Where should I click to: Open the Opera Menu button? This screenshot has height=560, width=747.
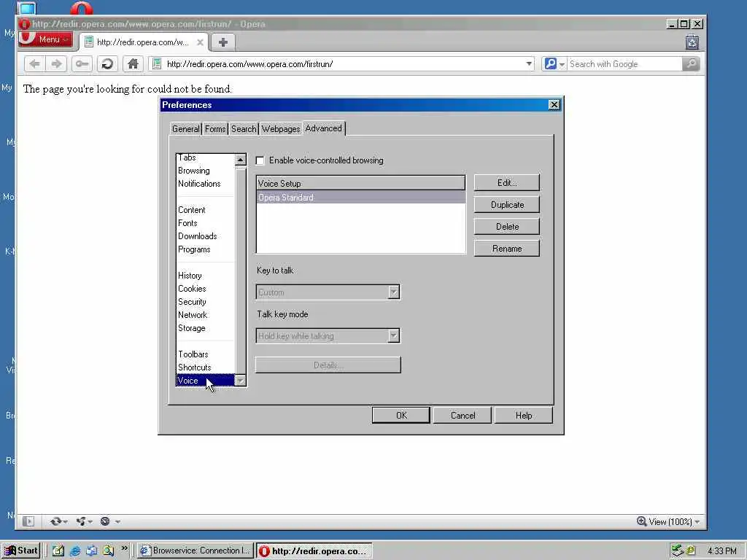46,39
